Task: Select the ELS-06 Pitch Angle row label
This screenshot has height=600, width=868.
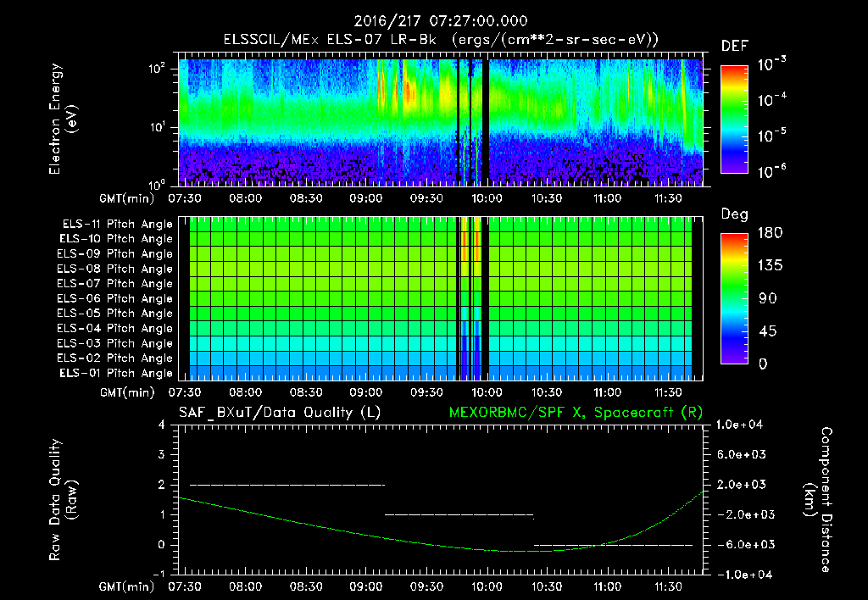Action: click(x=115, y=299)
